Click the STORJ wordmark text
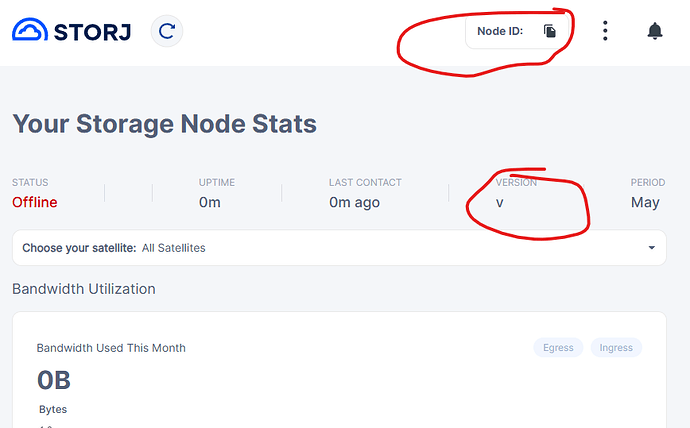This screenshot has height=428, width=690. 92,32
